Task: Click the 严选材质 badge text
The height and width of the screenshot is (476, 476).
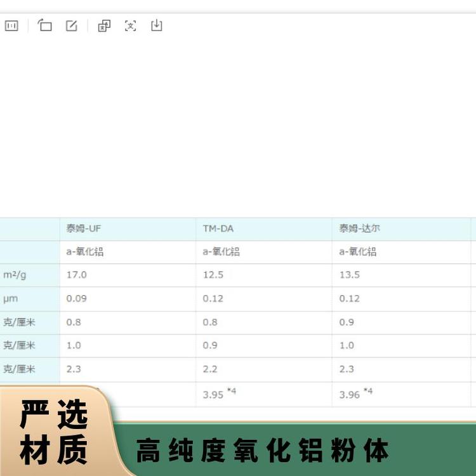Action: pyautogui.click(x=54, y=432)
